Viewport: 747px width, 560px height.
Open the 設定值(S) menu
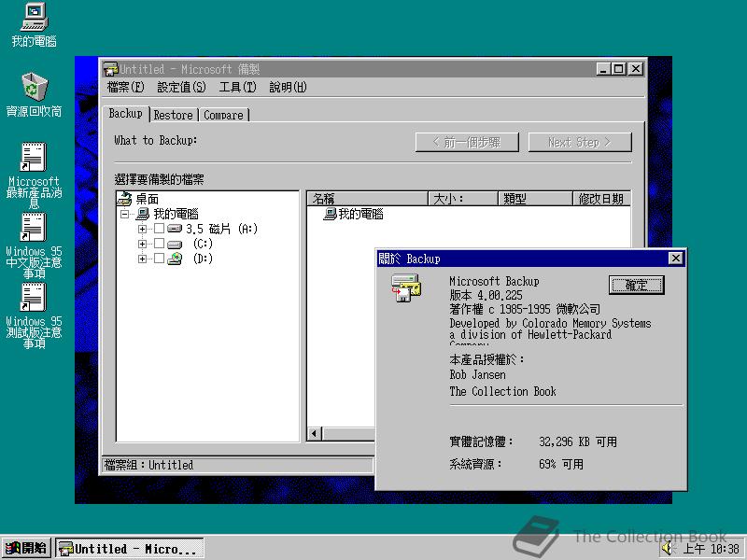pyautogui.click(x=181, y=87)
